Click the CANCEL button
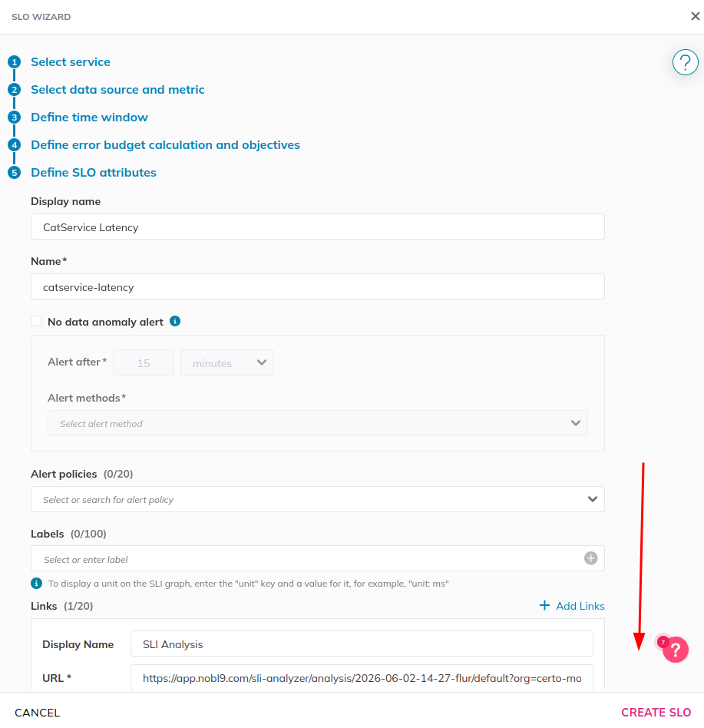 coord(37,712)
